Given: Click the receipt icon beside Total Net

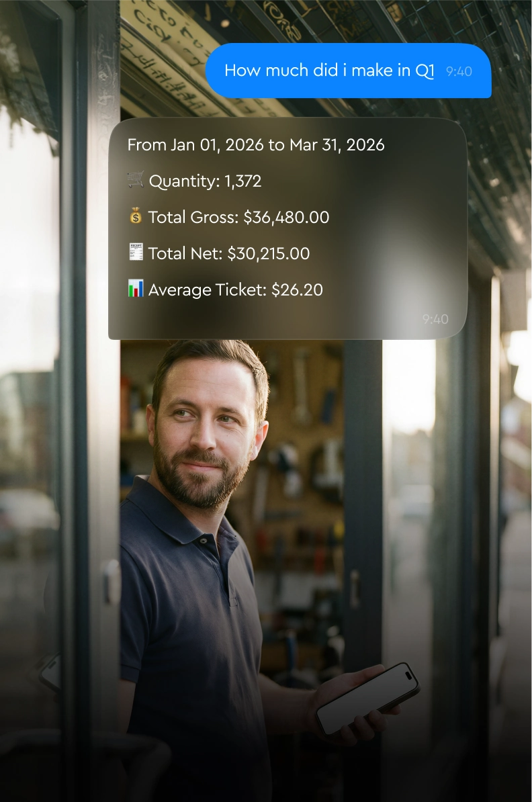Looking at the screenshot, I should [x=136, y=252].
